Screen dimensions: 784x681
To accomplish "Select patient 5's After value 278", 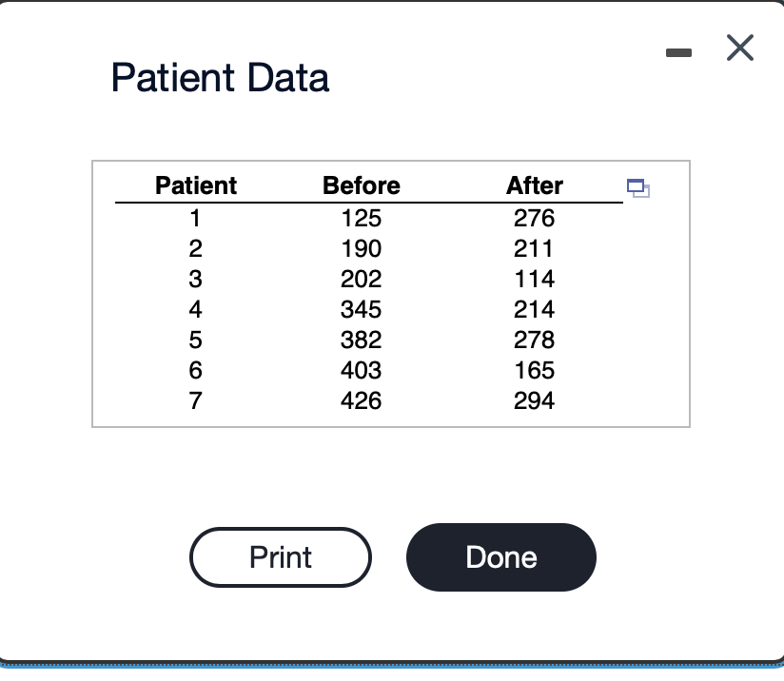I will [535, 340].
